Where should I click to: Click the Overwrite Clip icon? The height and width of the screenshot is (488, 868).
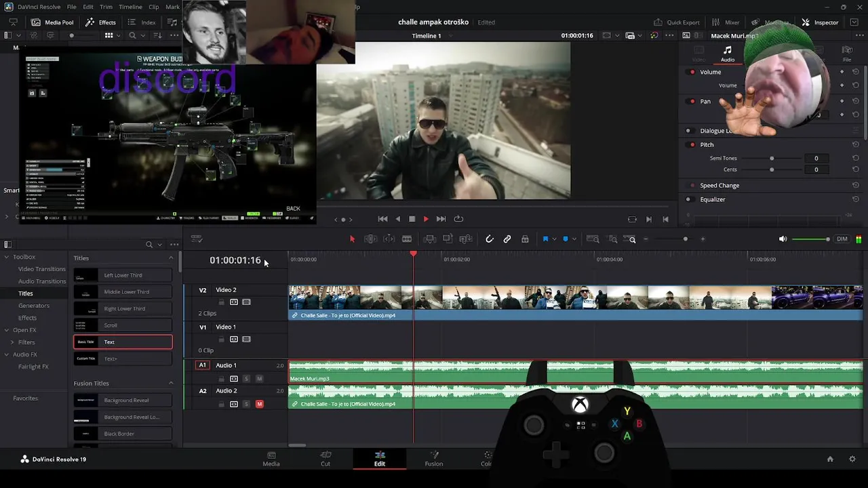448,239
